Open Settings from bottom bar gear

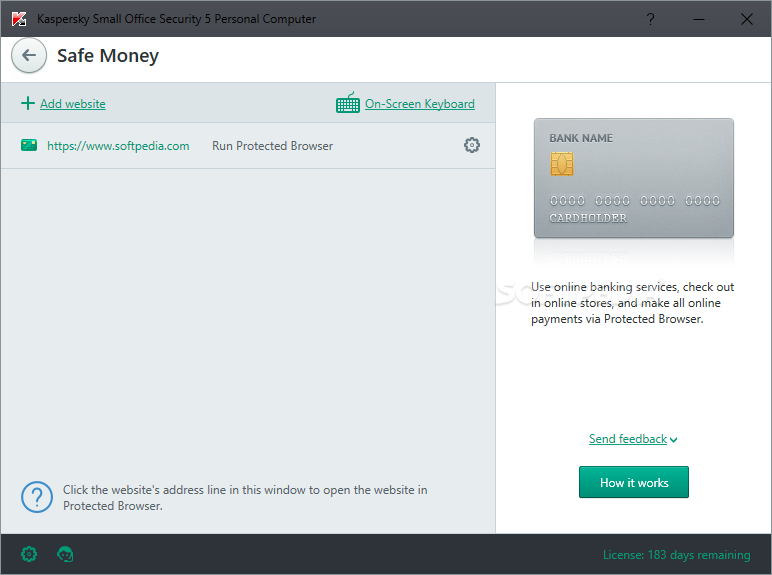(x=29, y=554)
